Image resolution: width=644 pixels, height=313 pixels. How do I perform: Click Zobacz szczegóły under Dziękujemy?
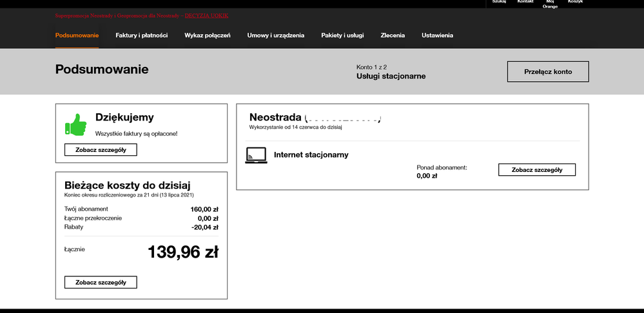(x=101, y=149)
